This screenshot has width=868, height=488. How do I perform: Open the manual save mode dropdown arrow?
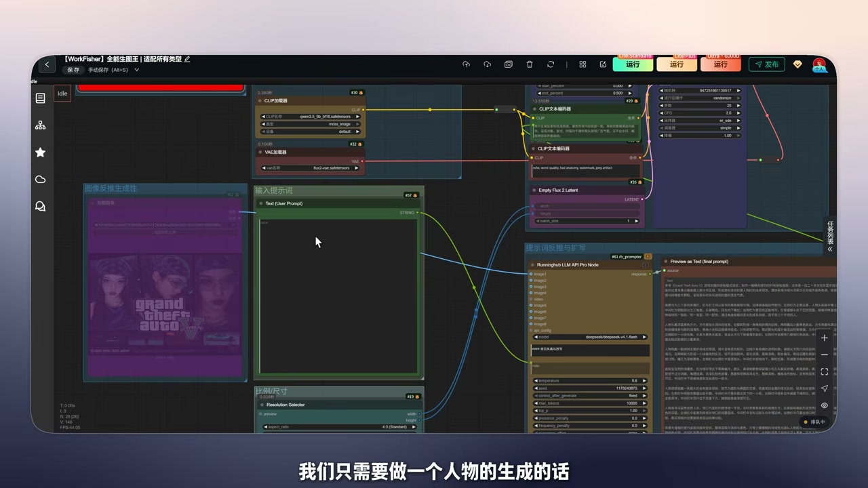point(136,70)
